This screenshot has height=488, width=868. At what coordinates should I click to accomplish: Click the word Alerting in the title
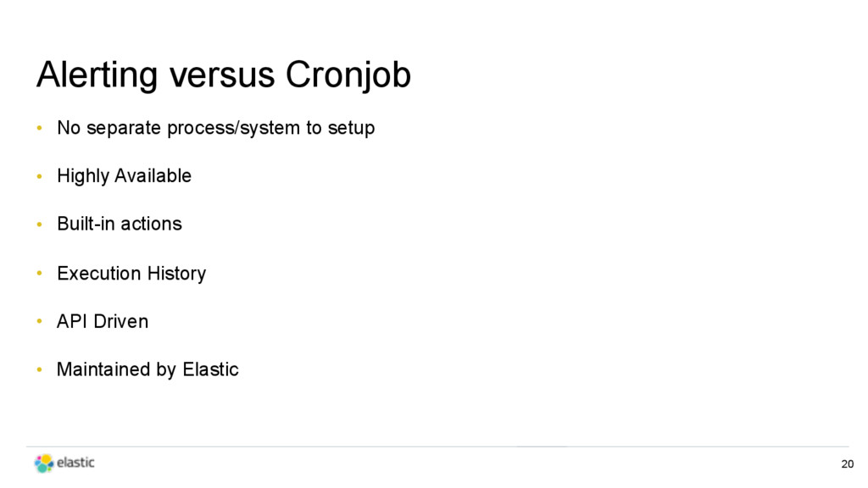click(97, 75)
